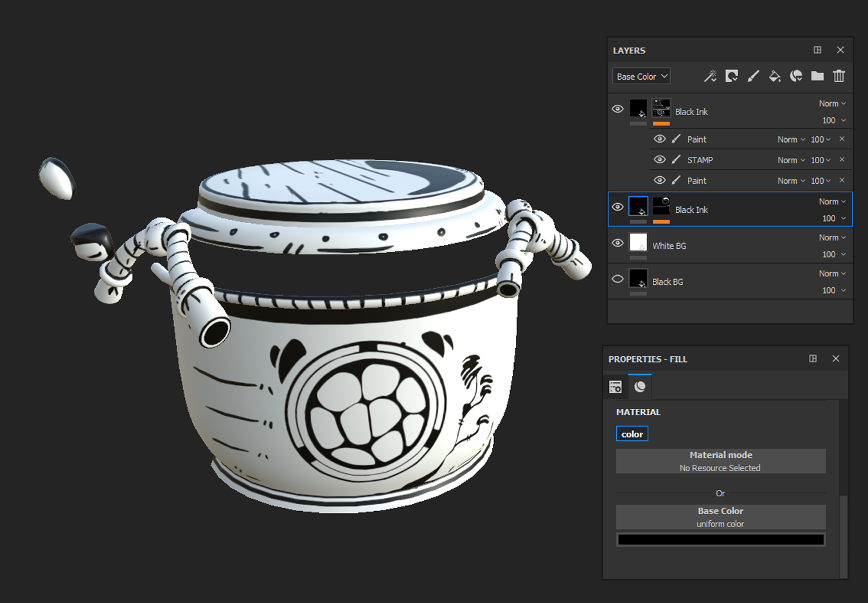
Task: Create a new folder in Layers
Action: click(817, 76)
